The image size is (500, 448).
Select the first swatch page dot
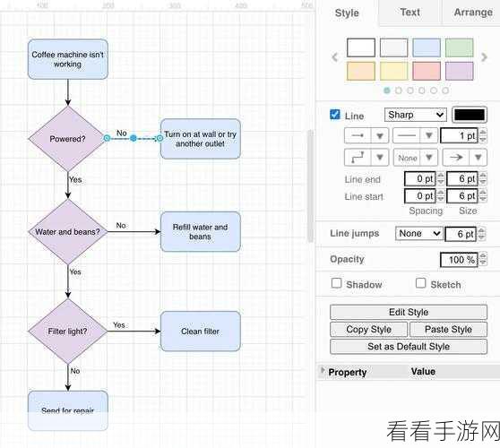click(x=387, y=90)
